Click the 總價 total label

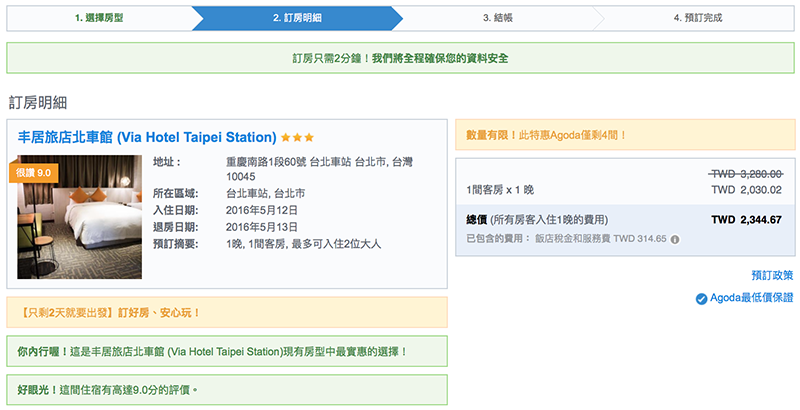coord(537,220)
